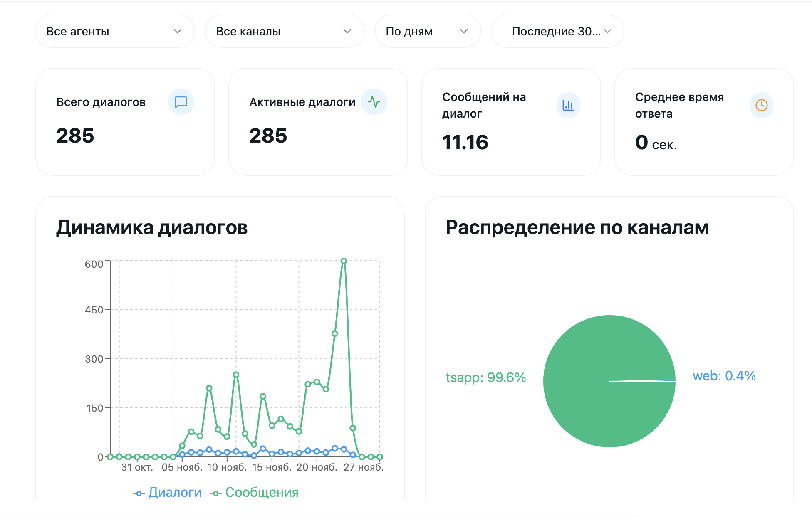Viewport: 812px width, 518px height.
Task: Click the speech bubble icon on Всего диалогов card
Action: click(181, 102)
